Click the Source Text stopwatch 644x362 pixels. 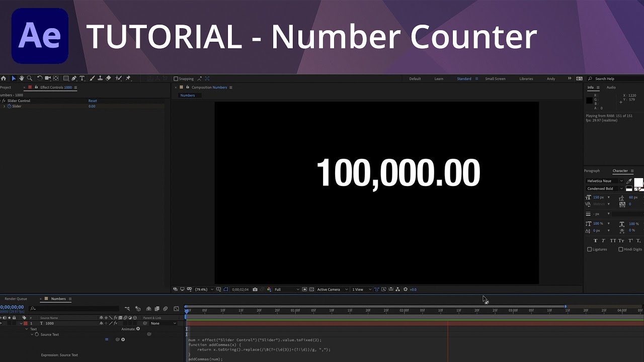coord(37,334)
